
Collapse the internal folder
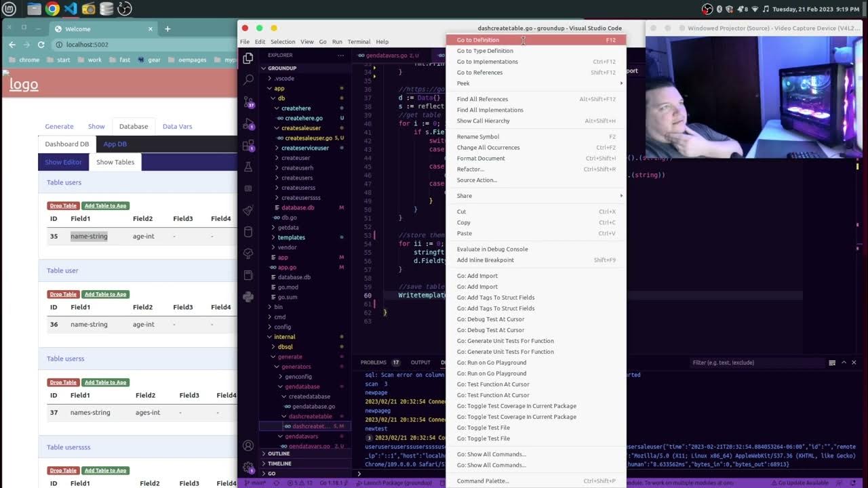pos(284,337)
